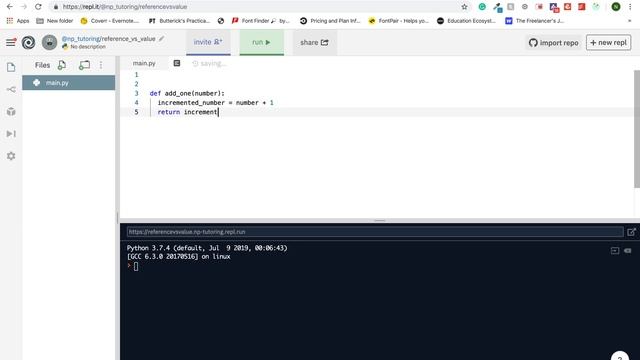Open Education Ecosystem bookmark
640x360 pixels.
tap(466, 21)
